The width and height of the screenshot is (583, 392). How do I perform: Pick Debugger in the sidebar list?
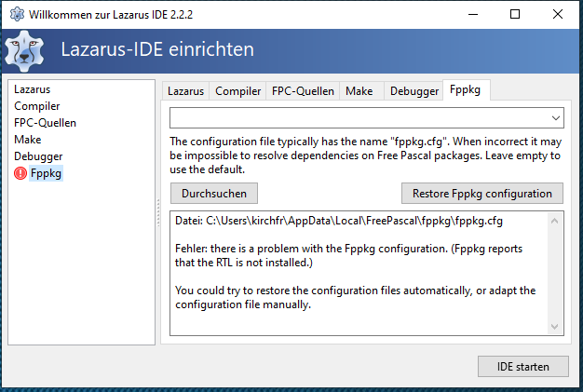[38, 156]
